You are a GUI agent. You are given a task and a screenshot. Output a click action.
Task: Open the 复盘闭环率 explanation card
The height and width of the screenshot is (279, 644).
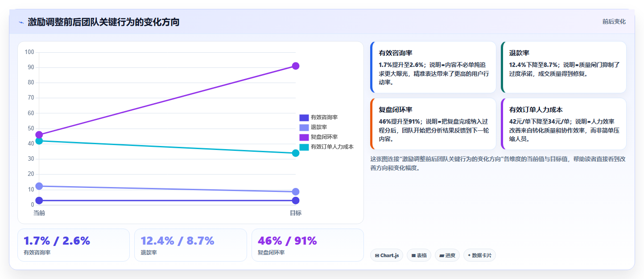(x=433, y=124)
